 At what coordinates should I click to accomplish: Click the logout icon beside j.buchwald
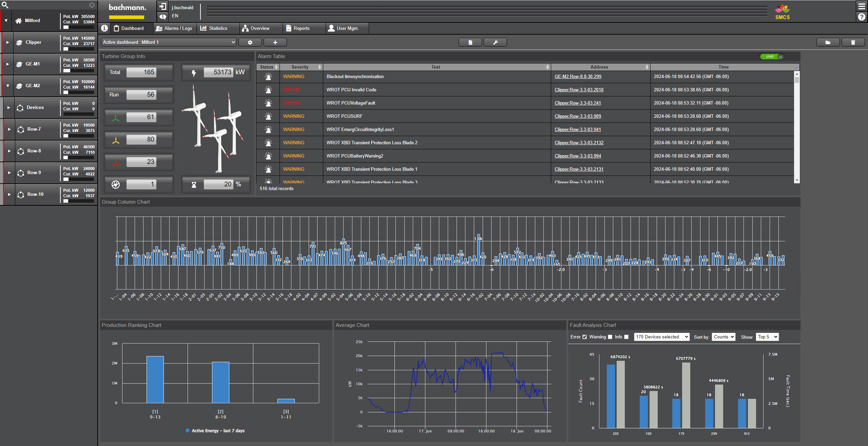[x=162, y=6]
